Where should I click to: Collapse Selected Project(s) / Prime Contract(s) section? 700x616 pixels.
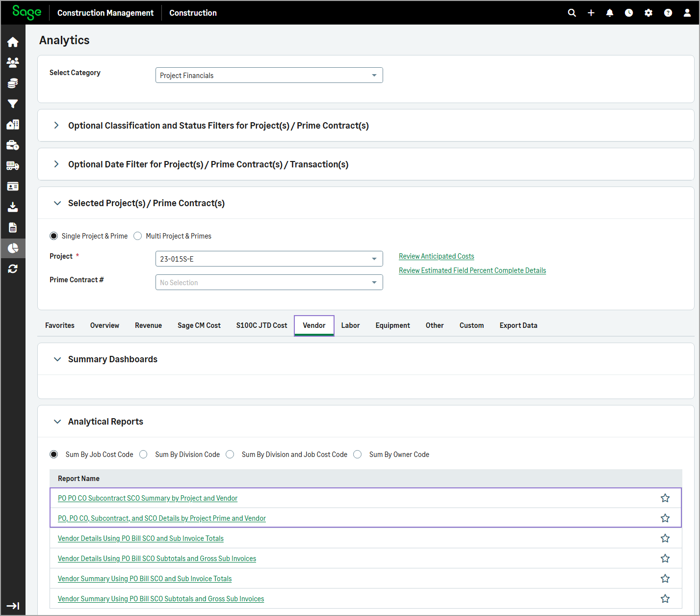57,203
